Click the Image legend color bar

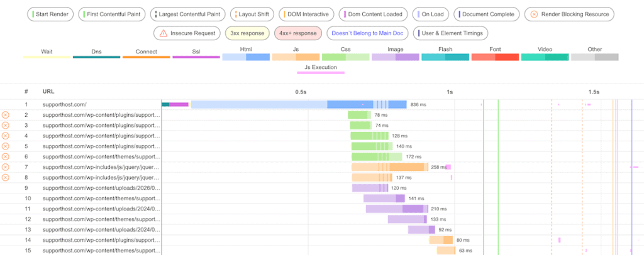click(x=396, y=57)
